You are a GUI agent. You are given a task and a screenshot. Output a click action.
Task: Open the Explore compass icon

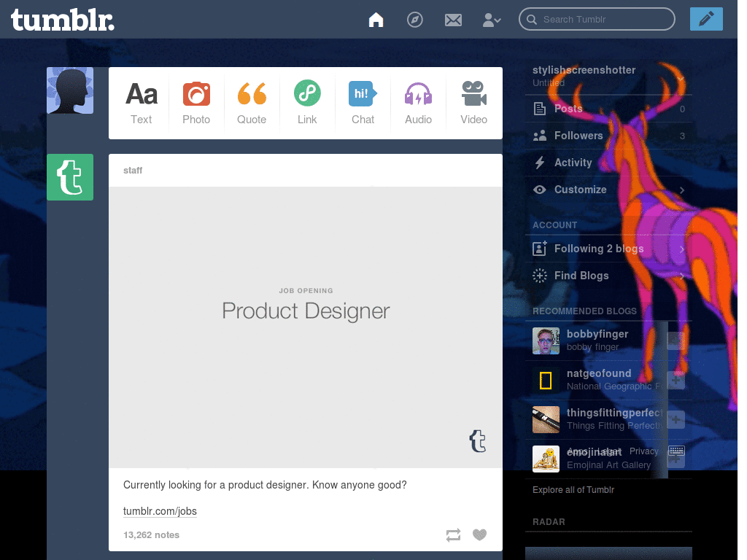[x=414, y=20]
